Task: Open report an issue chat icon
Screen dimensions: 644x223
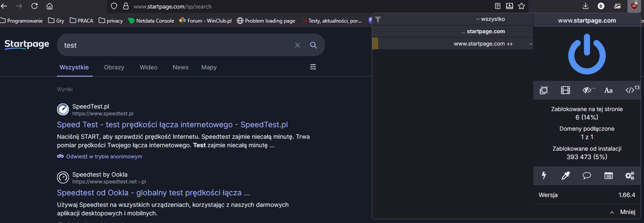Action: click(x=587, y=175)
